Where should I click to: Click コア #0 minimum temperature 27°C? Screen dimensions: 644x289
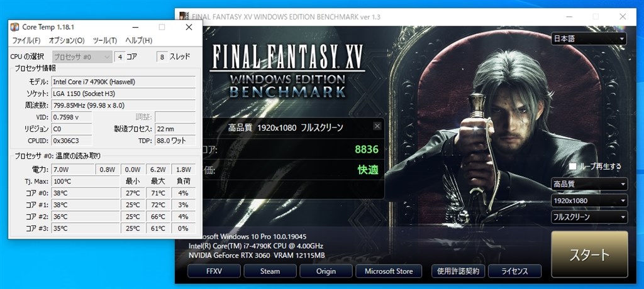(x=133, y=193)
